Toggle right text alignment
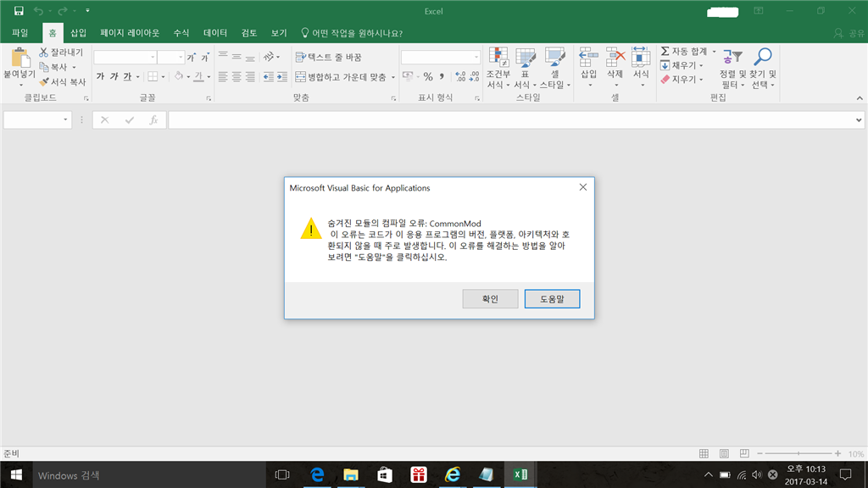868x488 pixels. click(250, 77)
